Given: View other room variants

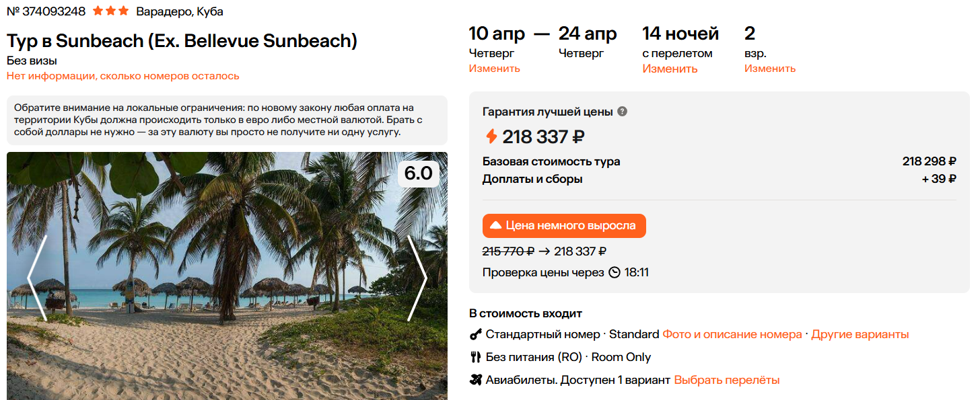Looking at the screenshot, I should point(860,335).
